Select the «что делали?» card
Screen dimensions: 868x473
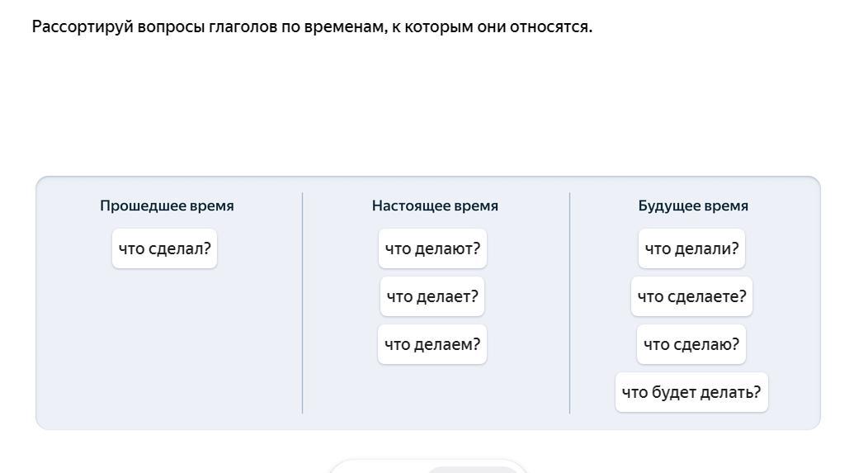pos(691,248)
